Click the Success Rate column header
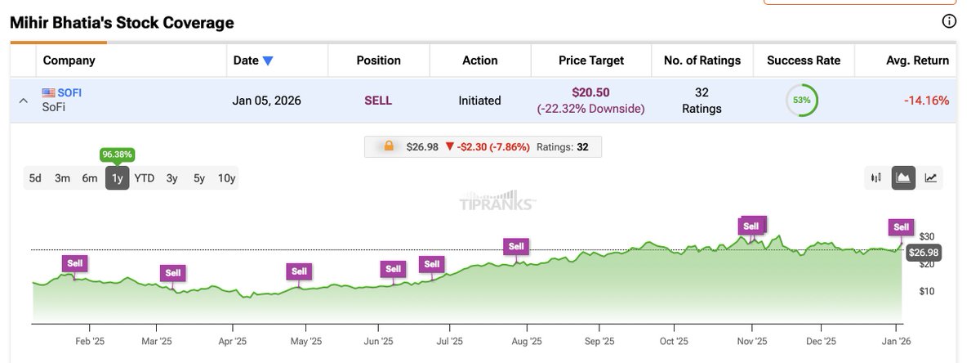Viewport: 980px width, 363px height. click(804, 60)
